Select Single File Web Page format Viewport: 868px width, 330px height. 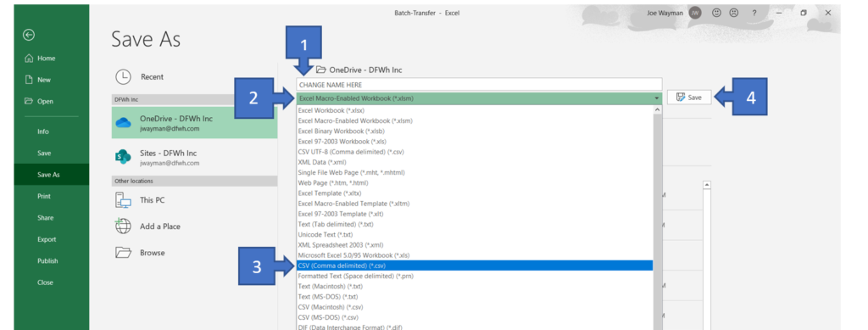[475, 172]
